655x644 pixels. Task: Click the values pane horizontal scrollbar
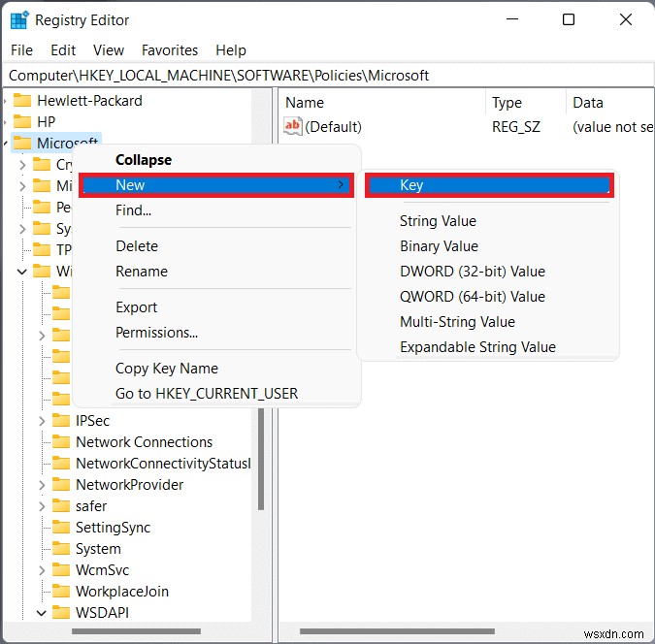397,631
